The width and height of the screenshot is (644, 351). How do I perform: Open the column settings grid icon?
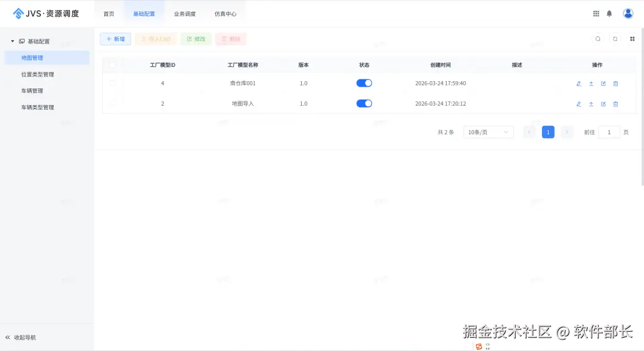[632, 38]
